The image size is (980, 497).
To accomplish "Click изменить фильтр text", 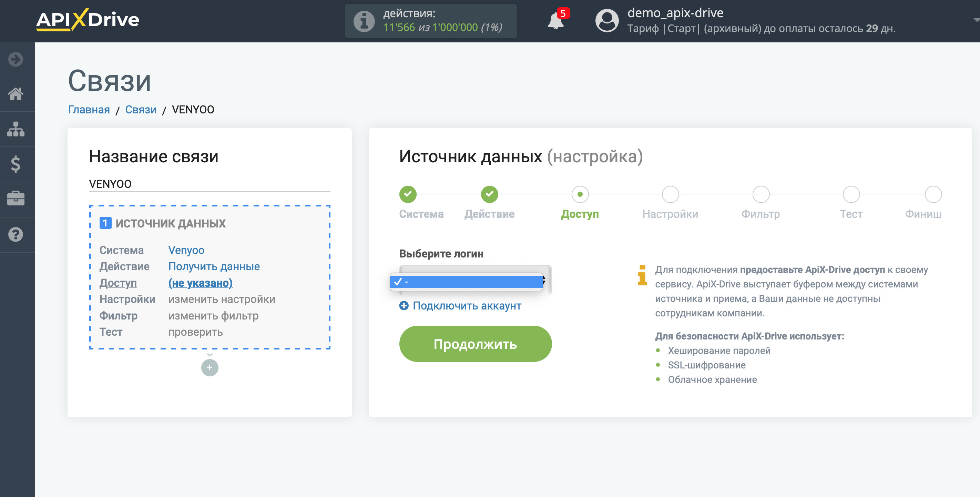I will (x=213, y=315).
